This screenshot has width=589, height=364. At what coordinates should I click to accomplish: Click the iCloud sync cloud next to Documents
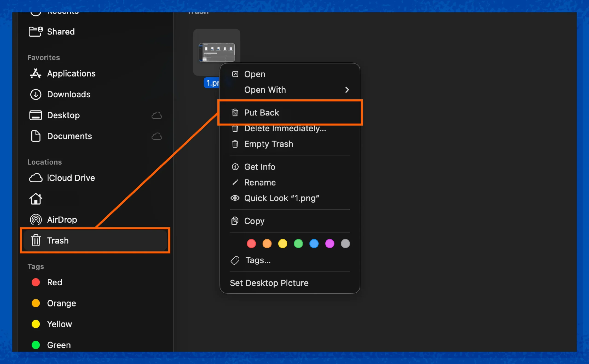pyautogui.click(x=157, y=136)
